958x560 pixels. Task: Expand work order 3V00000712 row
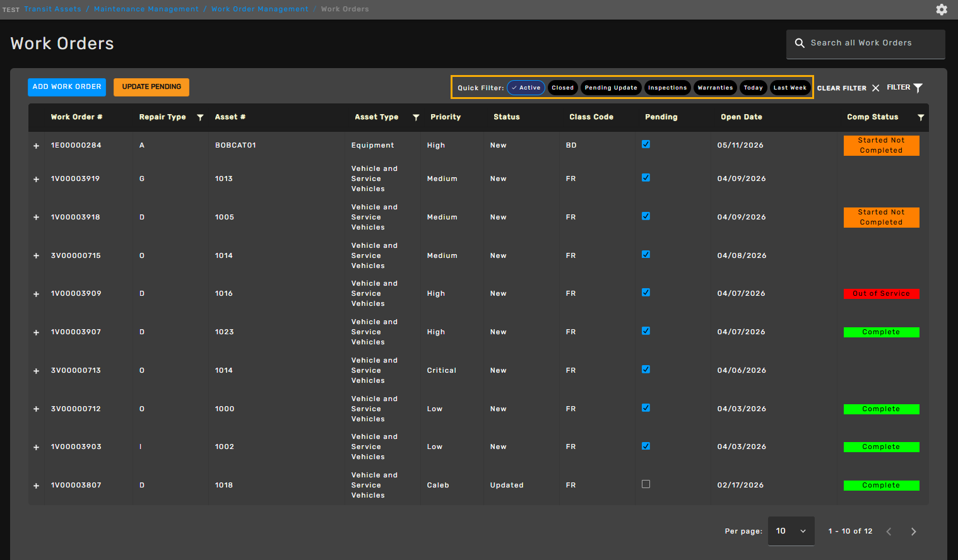(x=36, y=409)
